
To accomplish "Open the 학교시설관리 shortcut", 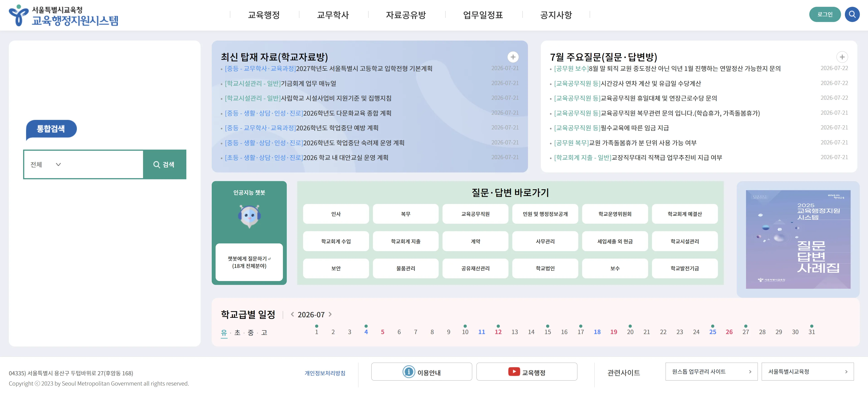I will [x=684, y=241].
